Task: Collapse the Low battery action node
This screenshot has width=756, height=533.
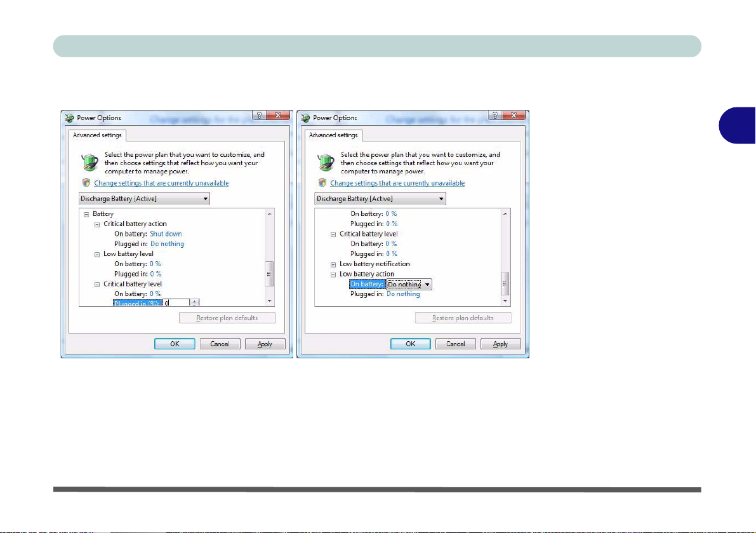Action: [333, 274]
